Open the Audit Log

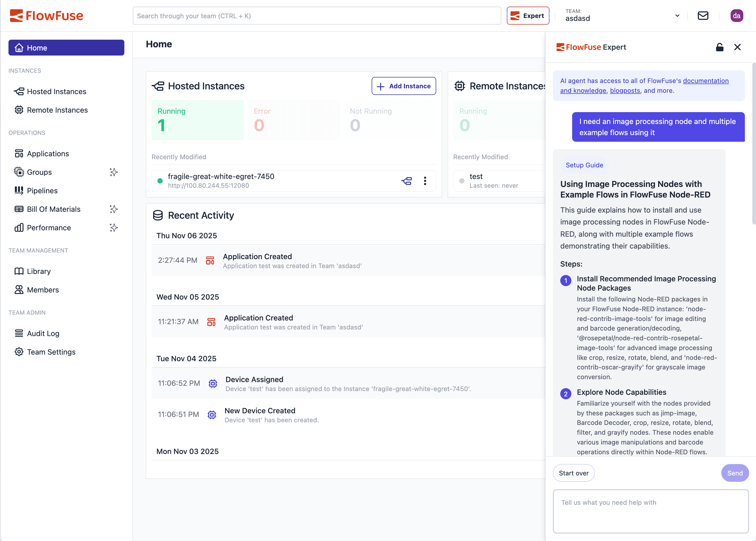(43, 333)
